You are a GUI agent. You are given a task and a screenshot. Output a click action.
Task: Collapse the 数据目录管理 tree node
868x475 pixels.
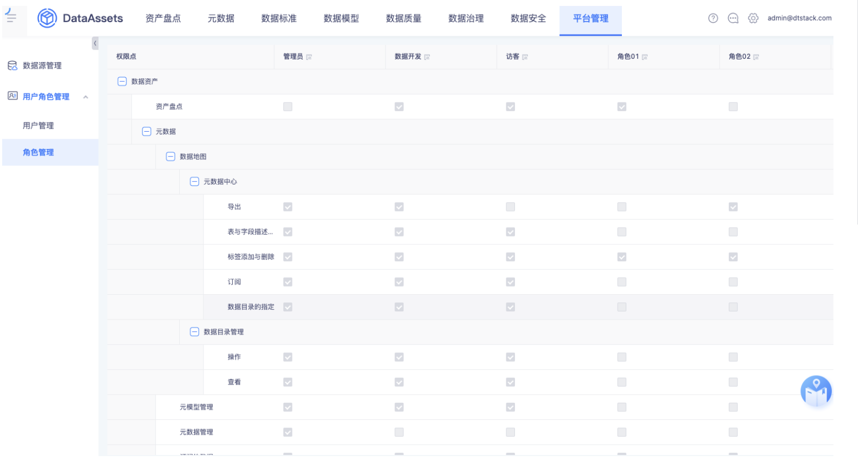pos(194,332)
